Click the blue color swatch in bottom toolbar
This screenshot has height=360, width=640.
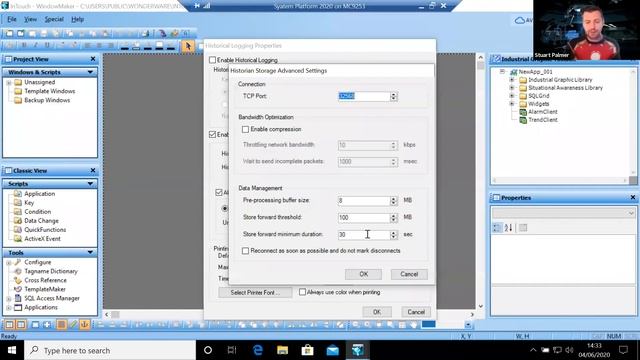pyautogui.click(x=428, y=324)
